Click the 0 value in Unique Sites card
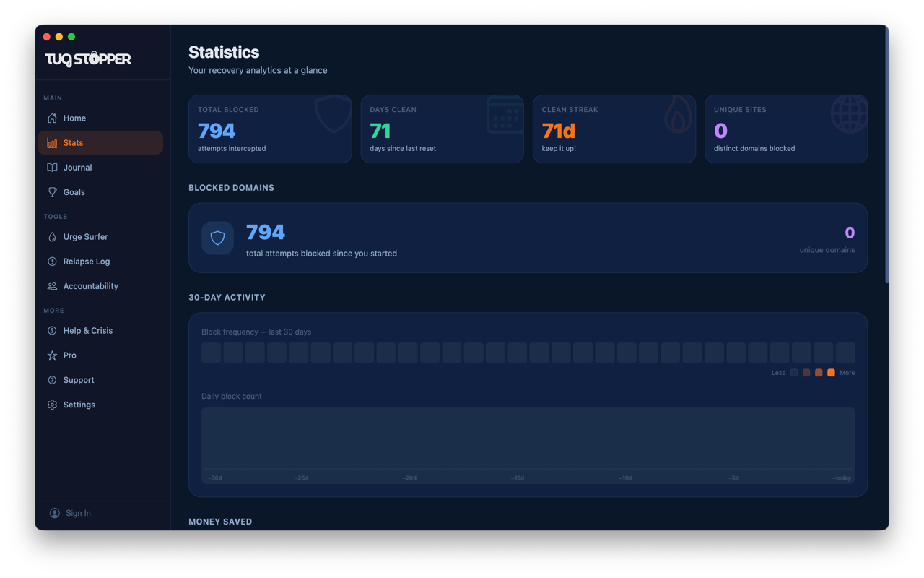This screenshot has width=924, height=578. tap(720, 131)
